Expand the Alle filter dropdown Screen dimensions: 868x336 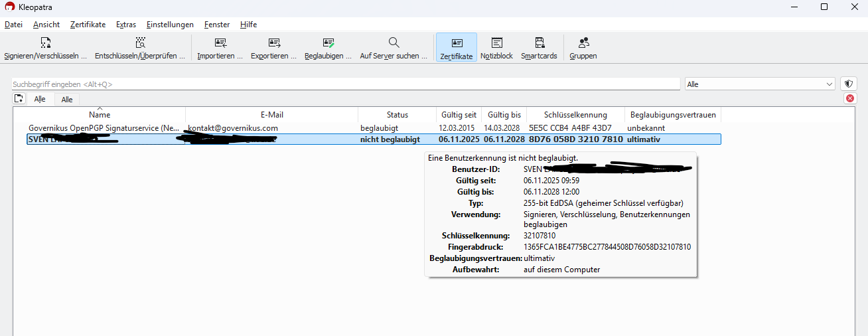[x=759, y=84]
